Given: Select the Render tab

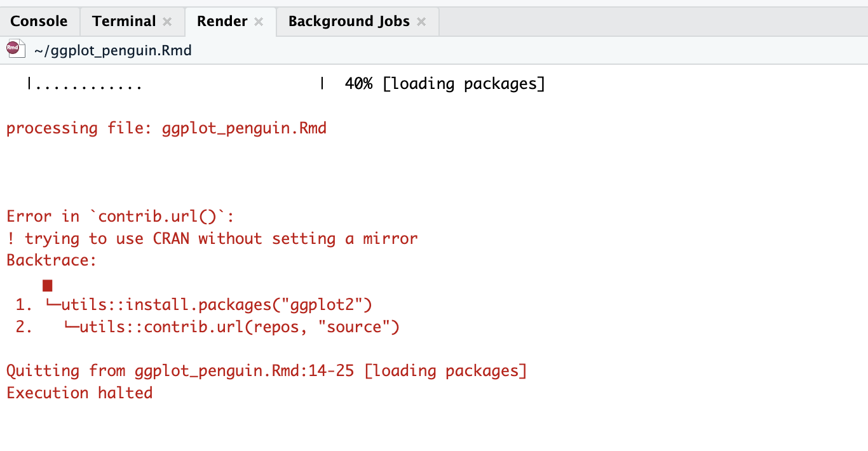Looking at the screenshot, I should pos(222,22).
